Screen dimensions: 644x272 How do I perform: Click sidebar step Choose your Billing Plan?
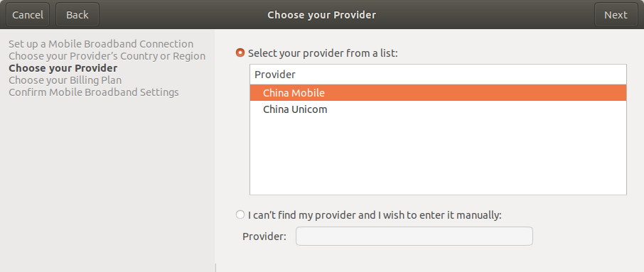(65, 80)
